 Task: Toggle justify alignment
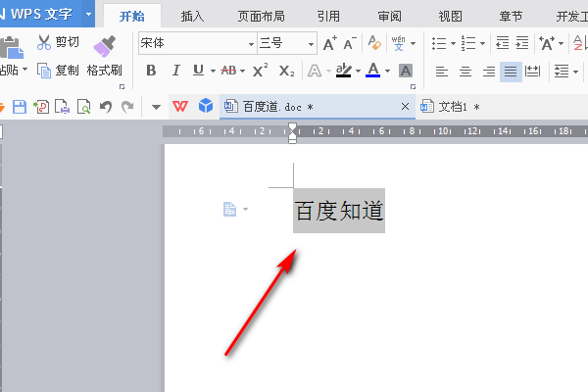click(x=511, y=72)
